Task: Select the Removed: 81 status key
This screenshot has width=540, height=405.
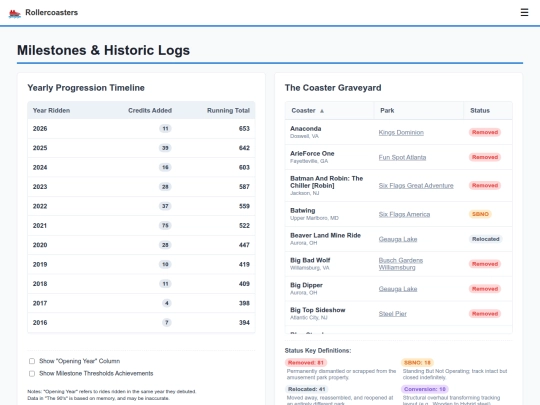Action: (306, 363)
